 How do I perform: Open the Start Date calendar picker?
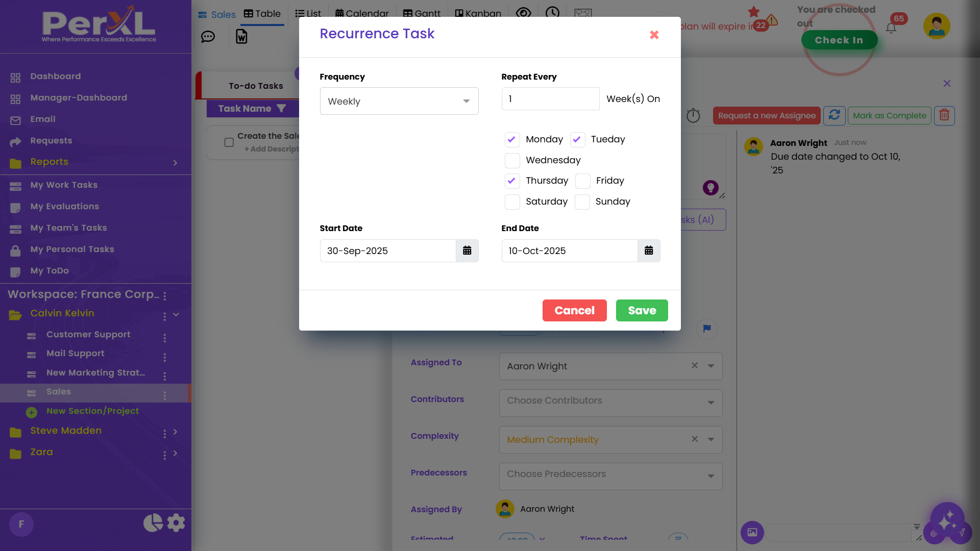point(467,251)
